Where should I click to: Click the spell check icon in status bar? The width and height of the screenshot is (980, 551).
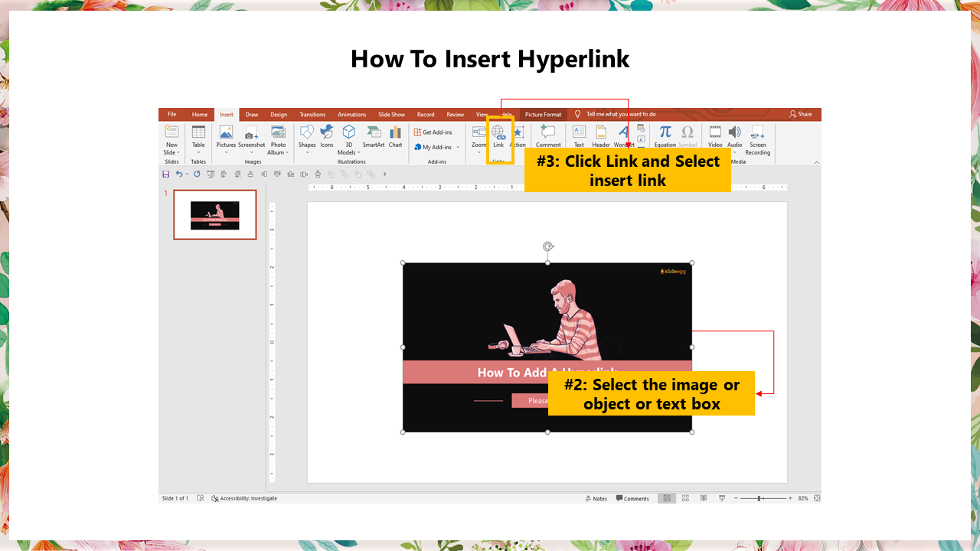(201, 498)
